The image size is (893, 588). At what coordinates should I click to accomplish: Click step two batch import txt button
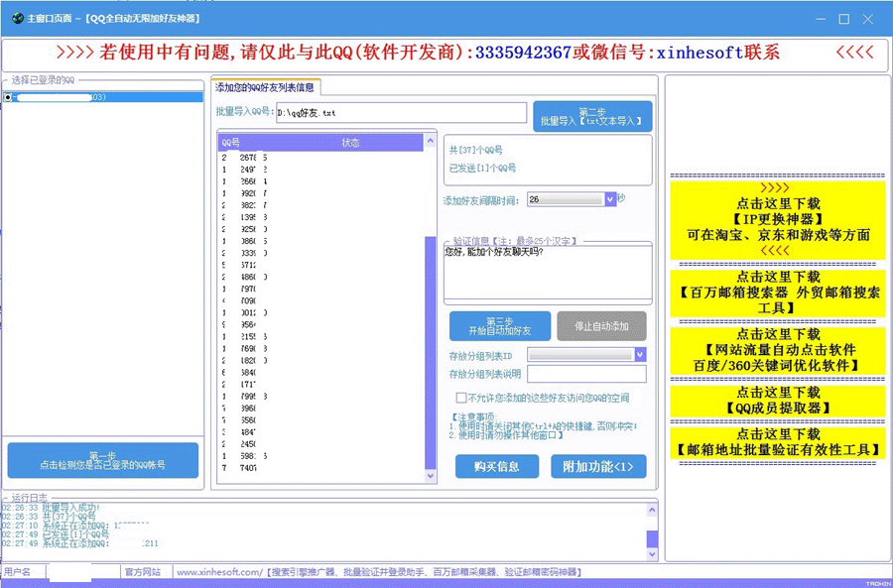pos(592,117)
